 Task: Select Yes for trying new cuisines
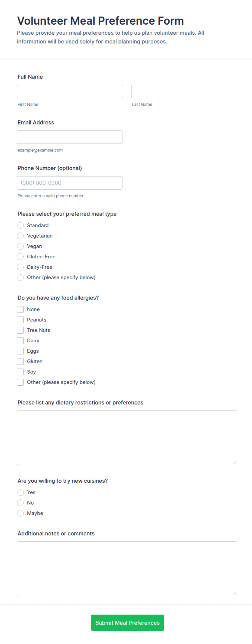(x=20, y=492)
